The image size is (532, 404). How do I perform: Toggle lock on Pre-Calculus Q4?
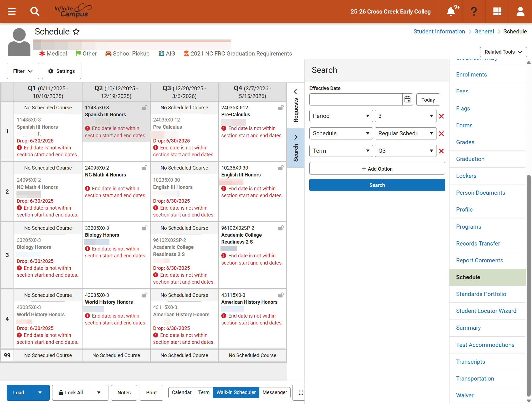point(281,108)
